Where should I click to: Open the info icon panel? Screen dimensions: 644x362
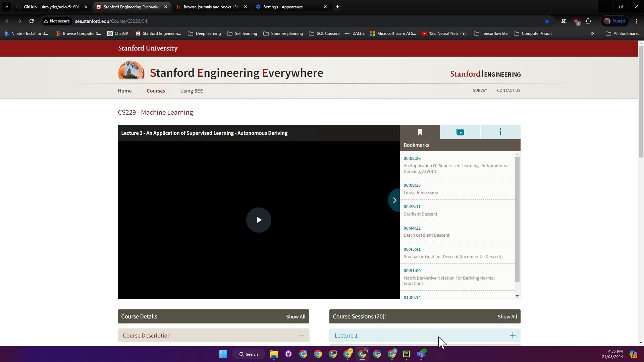500,132
